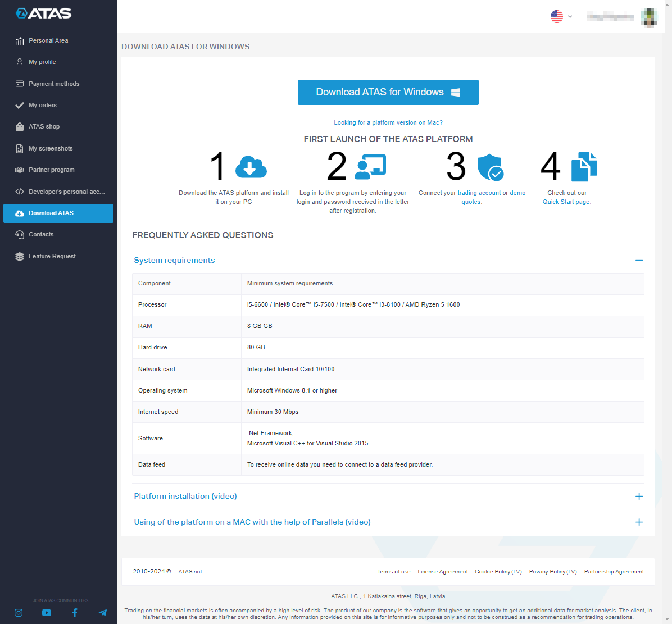Viewport: 672px width, 624px height.
Task: Expand Platform installation (video) section
Action: pyautogui.click(x=639, y=497)
